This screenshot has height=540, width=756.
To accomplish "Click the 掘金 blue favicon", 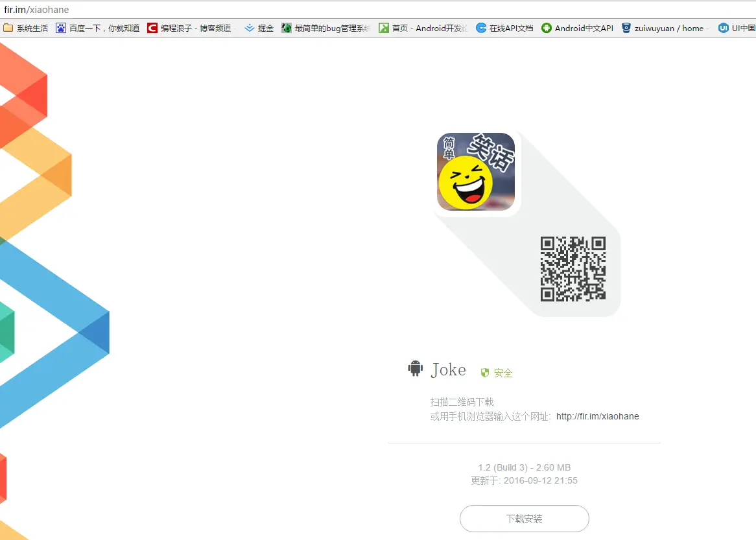I will [x=249, y=28].
